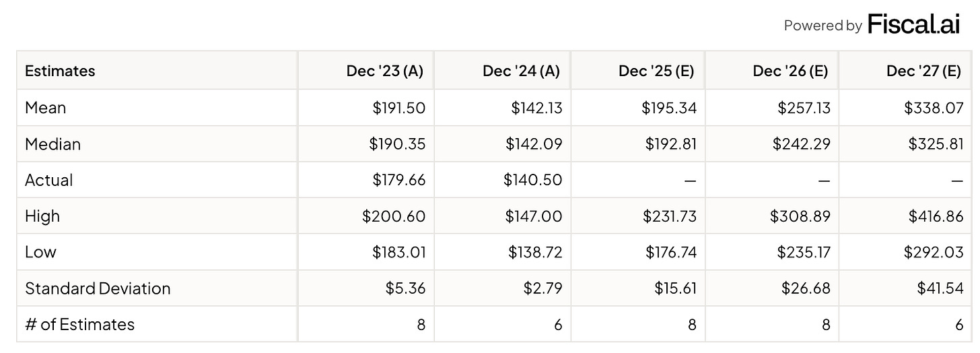Click the $416.86 high estimate cell
The image size is (980, 353).
click(x=934, y=216)
